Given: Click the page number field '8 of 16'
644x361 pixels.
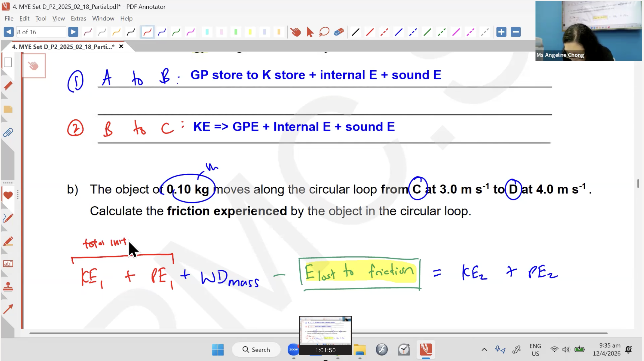Looking at the screenshot, I should point(41,32).
